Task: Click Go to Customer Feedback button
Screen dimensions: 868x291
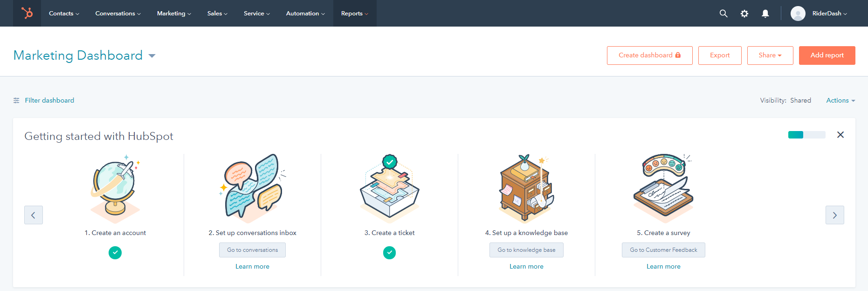Action: tap(663, 250)
